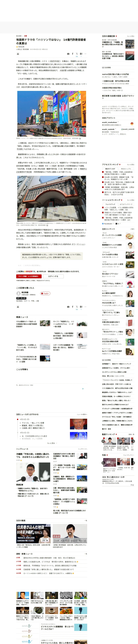138x644 pixels.
Task: Enlarge Minami photo via expand icon in caption
Action: pyautogui.click(x=80, y=138)
